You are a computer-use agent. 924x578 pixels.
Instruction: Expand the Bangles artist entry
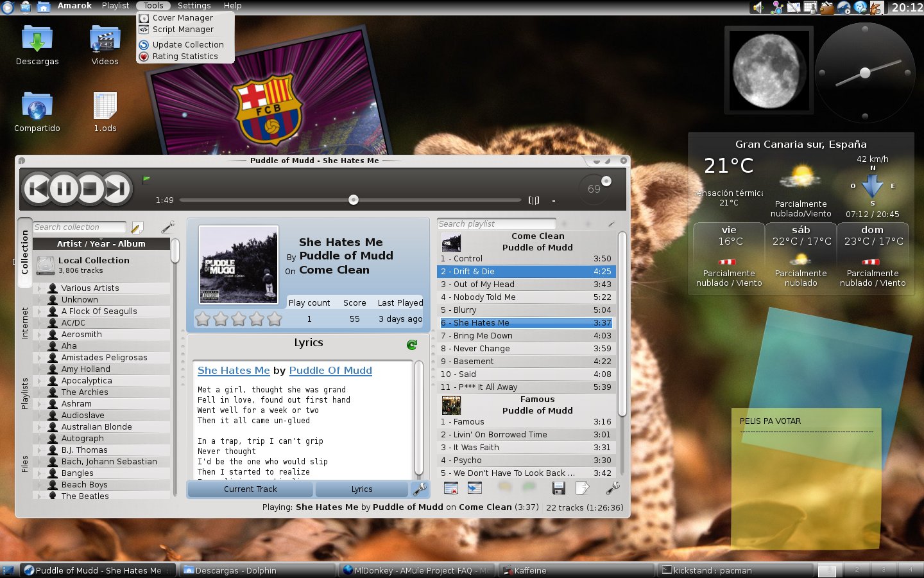point(39,473)
